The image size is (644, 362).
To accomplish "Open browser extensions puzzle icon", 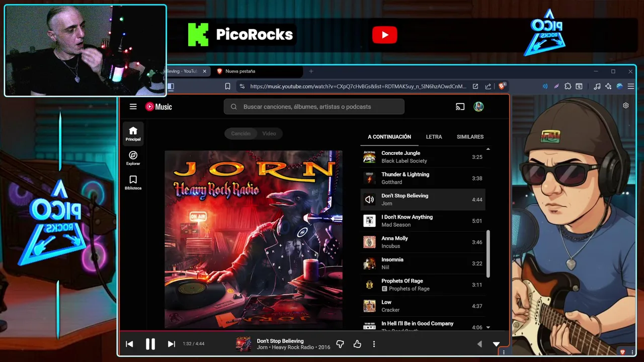I will click(x=568, y=86).
